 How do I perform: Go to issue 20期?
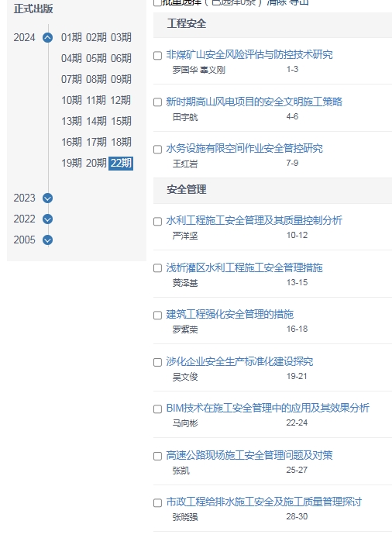(96, 163)
